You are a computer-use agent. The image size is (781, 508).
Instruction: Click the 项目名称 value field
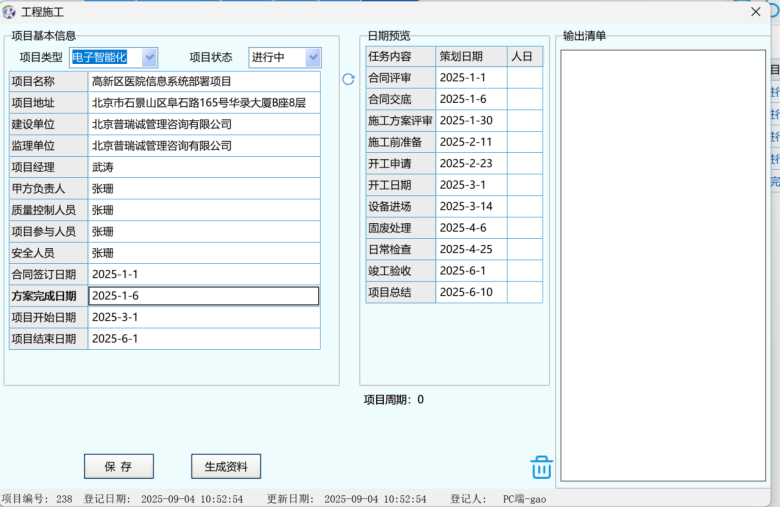pos(204,82)
